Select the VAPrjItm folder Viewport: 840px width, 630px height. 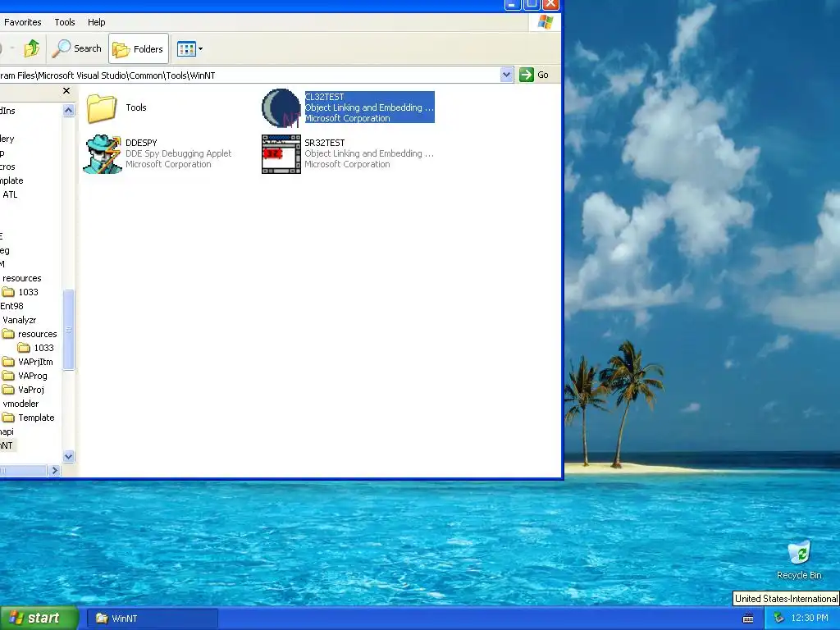click(28, 362)
